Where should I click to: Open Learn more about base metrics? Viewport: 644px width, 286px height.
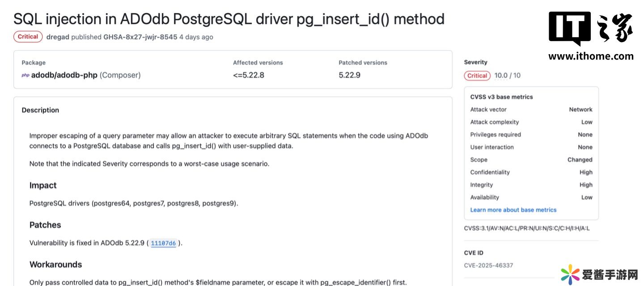[x=513, y=210]
